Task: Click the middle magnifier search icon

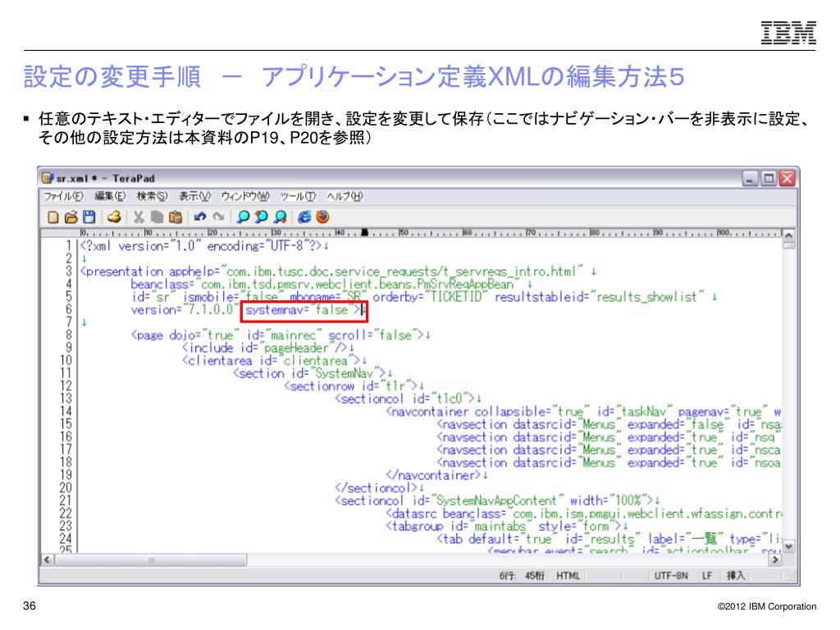Action: pyautogui.click(x=262, y=217)
